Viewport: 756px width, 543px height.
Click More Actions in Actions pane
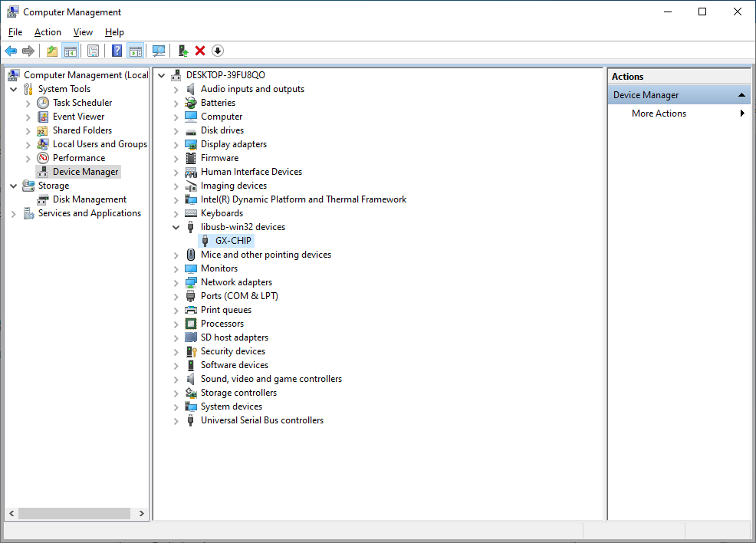[x=659, y=114]
